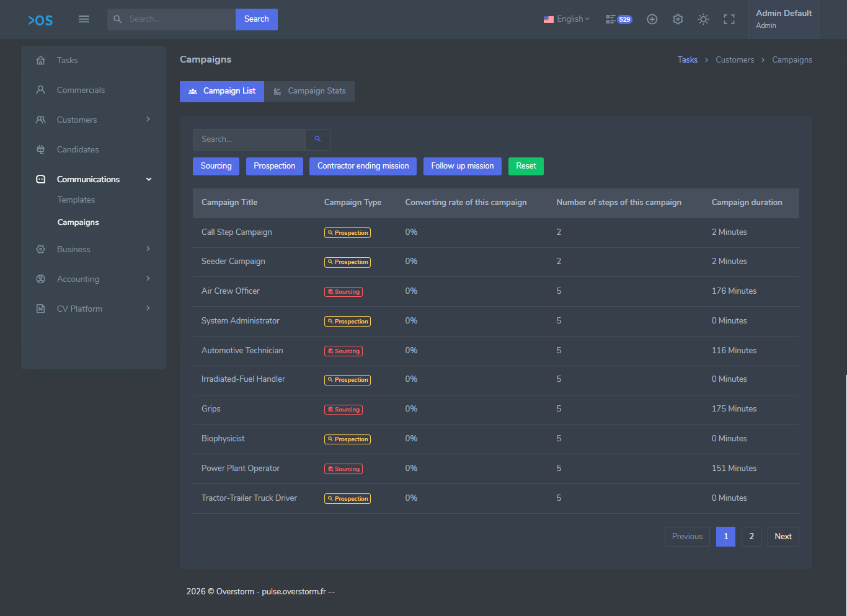Go to pagination page 2

tap(752, 537)
